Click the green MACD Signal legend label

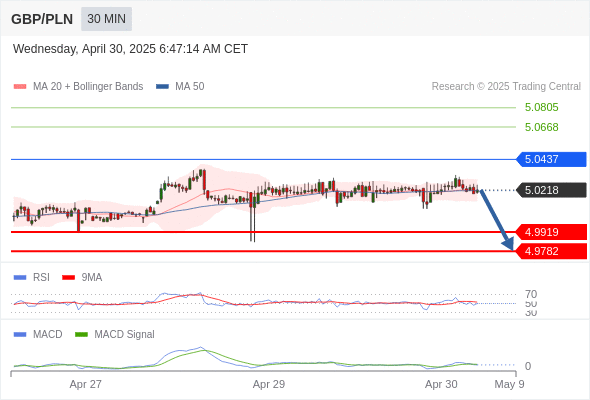point(124,335)
